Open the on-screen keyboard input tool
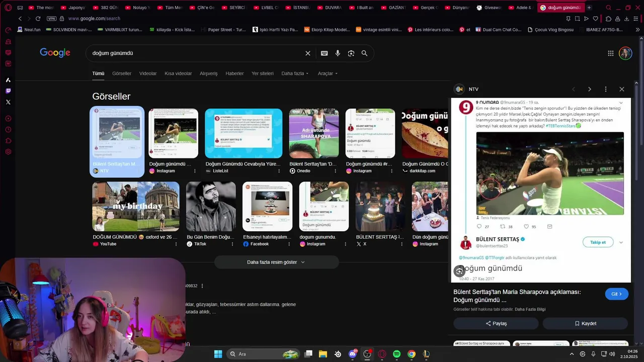644x362 pixels. pos(325,53)
